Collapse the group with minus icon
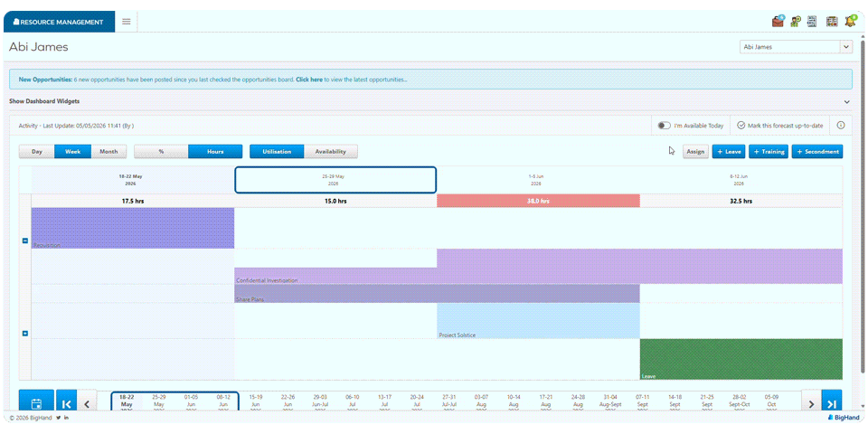 [25, 241]
